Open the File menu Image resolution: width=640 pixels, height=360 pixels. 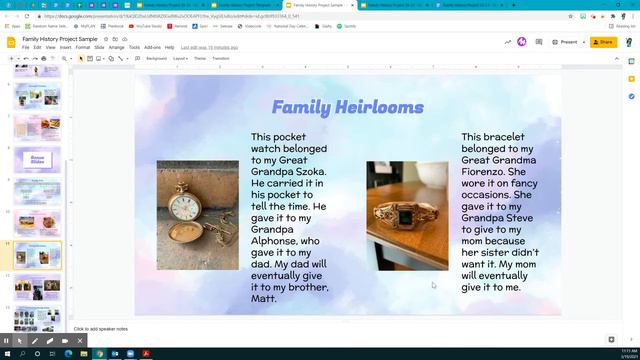tap(26, 48)
